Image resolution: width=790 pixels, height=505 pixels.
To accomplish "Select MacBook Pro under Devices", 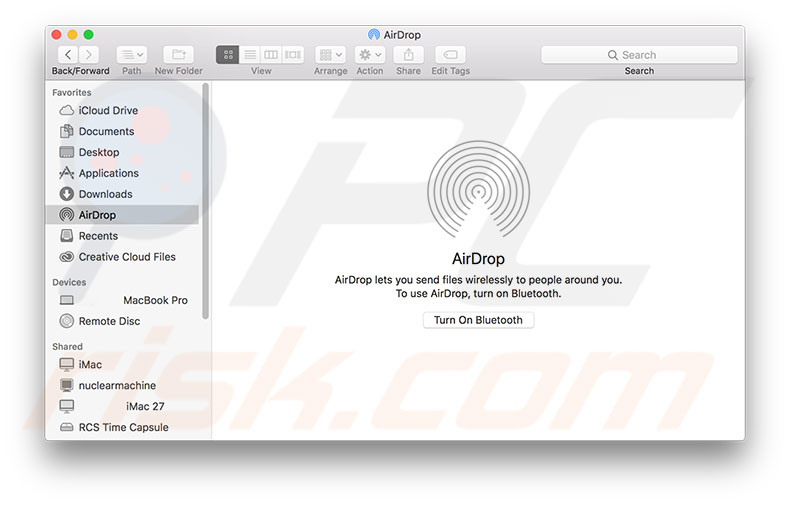I will [x=122, y=300].
